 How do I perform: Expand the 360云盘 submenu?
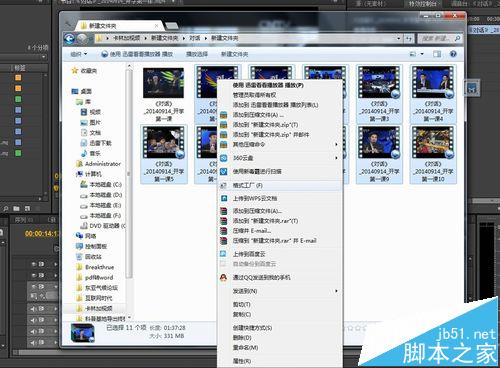(280, 158)
